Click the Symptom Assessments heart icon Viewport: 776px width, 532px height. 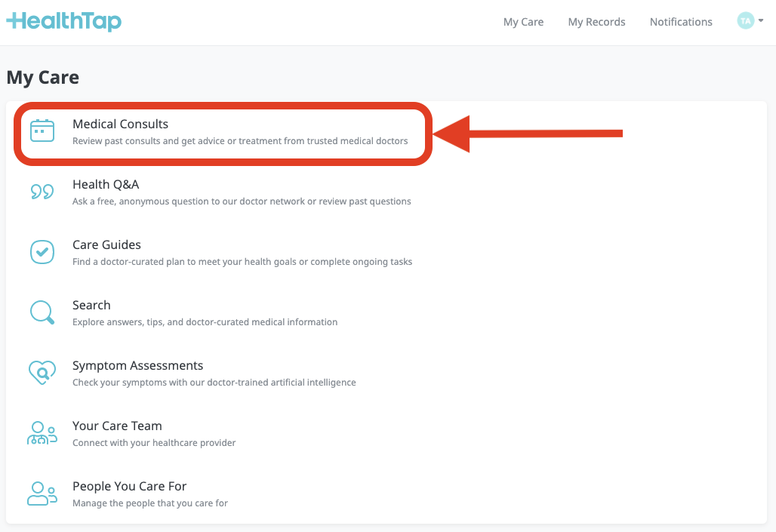coord(42,373)
